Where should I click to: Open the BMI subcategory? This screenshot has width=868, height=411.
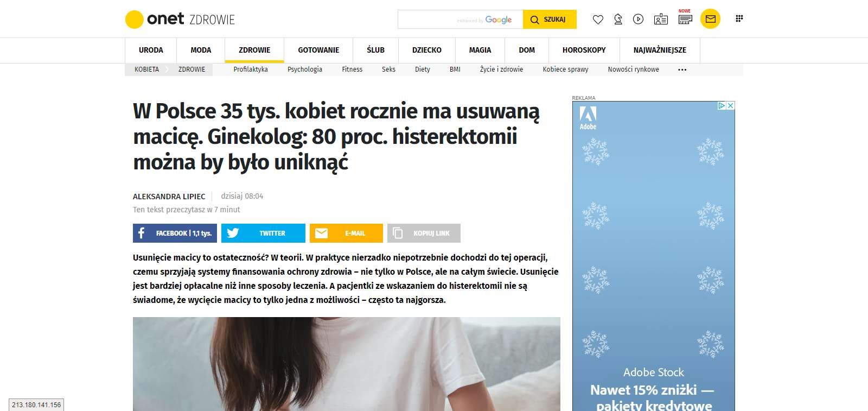click(x=455, y=69)
